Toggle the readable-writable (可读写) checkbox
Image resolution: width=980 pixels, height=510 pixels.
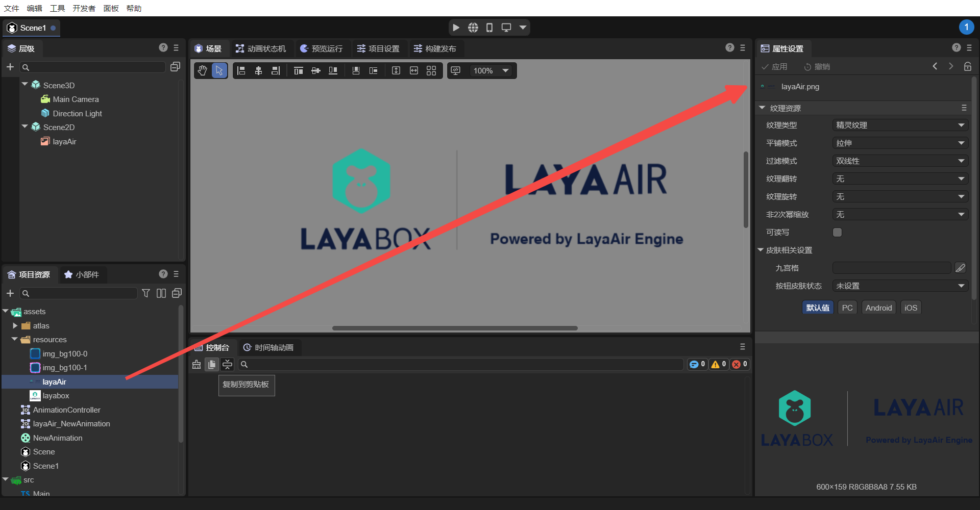837,232
